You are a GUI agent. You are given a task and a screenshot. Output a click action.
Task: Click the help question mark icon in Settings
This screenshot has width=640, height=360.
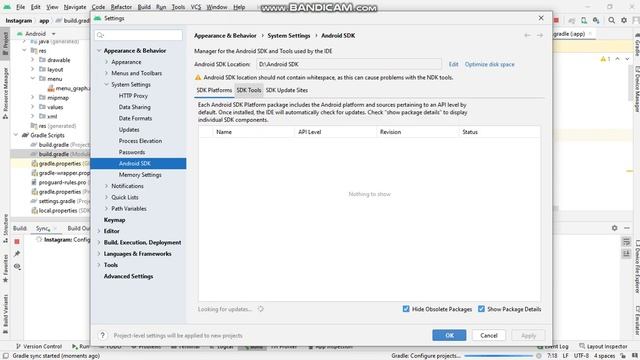[102, 336]
